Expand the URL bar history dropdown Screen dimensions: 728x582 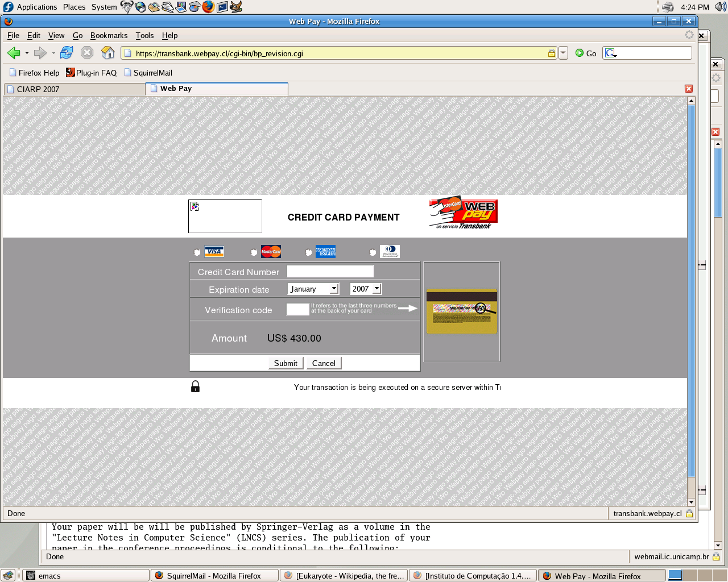(563, 53)
